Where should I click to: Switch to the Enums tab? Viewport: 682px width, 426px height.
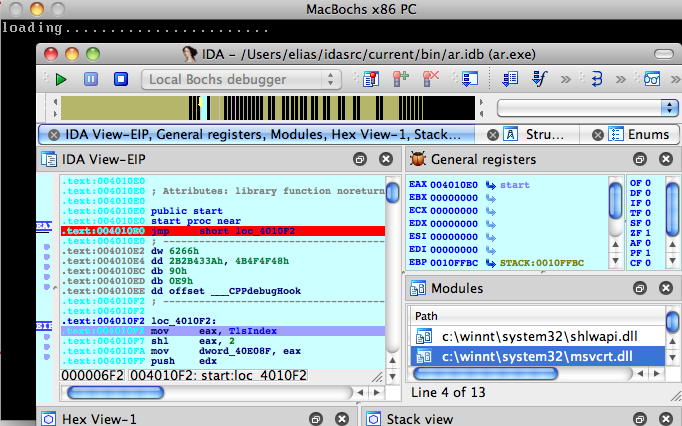tap(640, 134)
